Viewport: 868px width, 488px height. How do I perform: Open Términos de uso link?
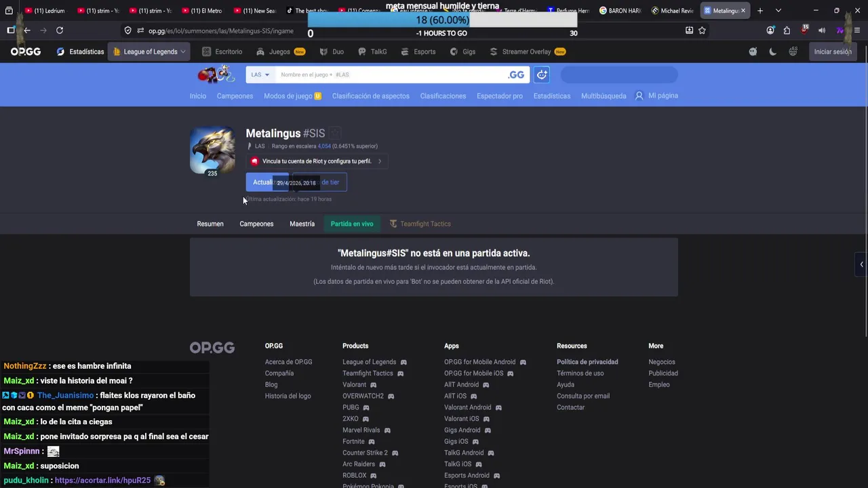(x=580, y=373)
